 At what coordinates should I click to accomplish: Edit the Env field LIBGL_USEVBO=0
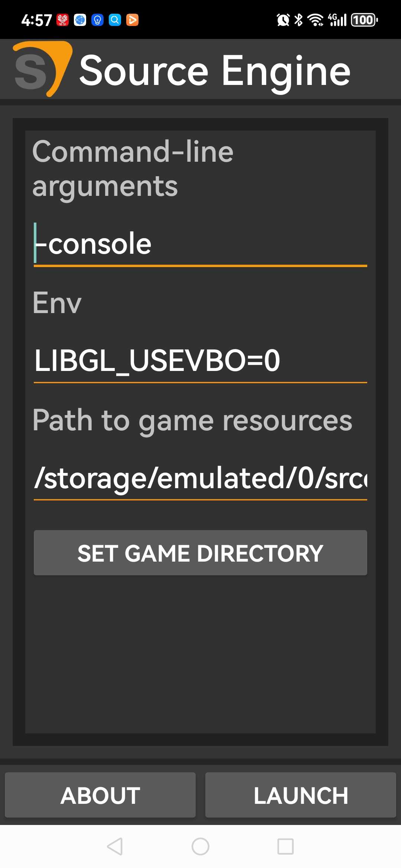(200, 361)
